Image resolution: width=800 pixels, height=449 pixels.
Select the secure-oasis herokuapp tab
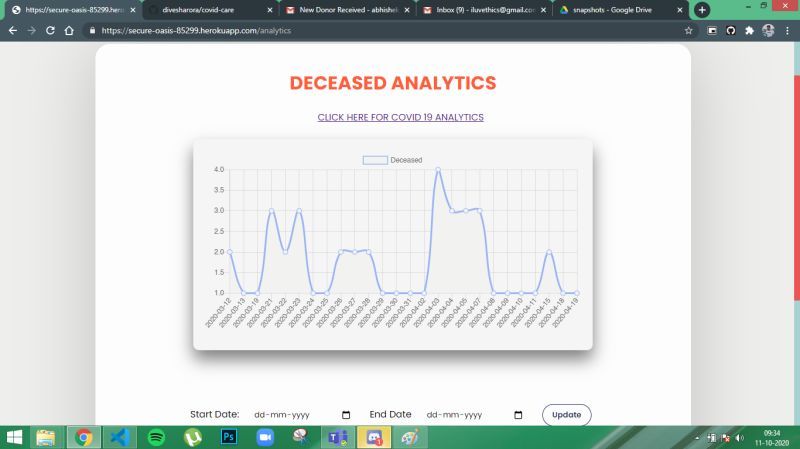coord(75,10)
